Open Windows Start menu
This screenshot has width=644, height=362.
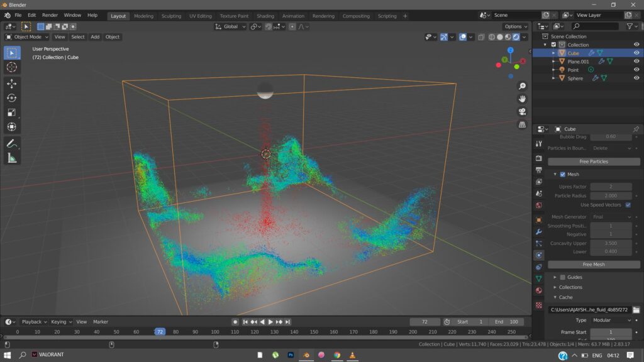point(8,355)
